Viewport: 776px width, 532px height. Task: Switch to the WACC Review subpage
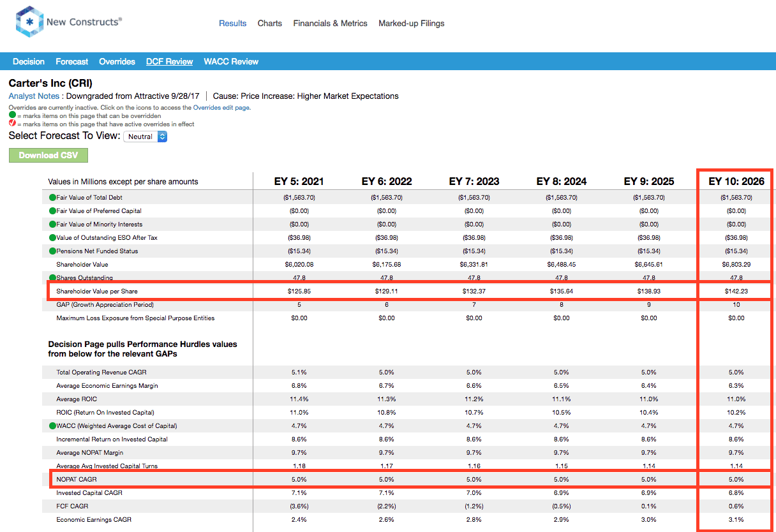click(231, 62)
